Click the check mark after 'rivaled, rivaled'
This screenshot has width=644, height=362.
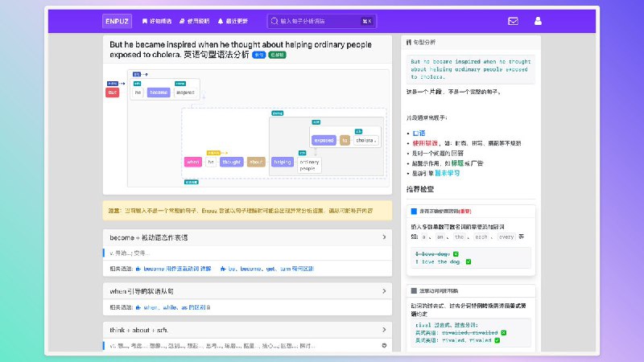[497, 340]
